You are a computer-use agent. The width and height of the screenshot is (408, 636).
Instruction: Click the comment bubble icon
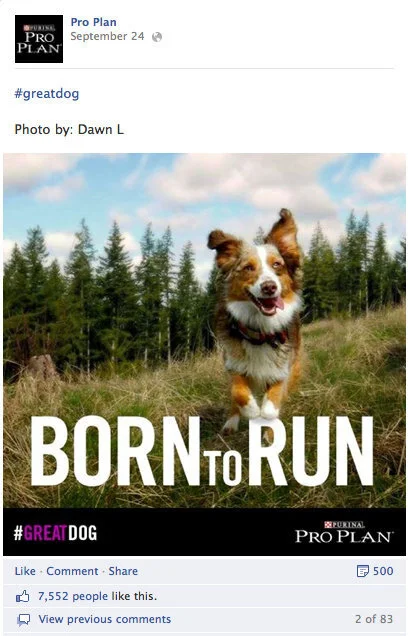click(24, 620)
